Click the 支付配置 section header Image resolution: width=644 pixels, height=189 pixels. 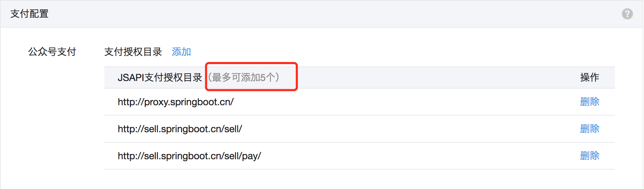[x=29, y=14]
